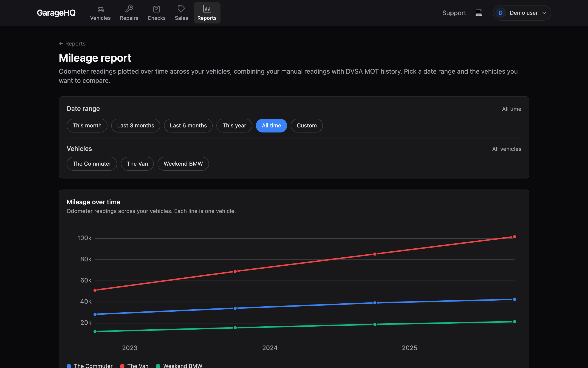Select the Last 6 months range

pos(188,126)
